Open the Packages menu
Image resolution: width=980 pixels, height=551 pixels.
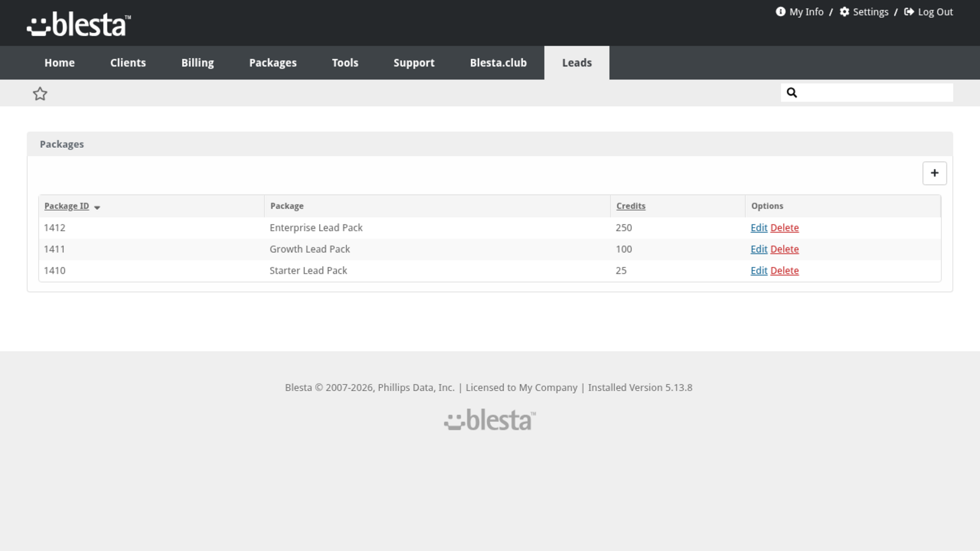tap(273, 63)
